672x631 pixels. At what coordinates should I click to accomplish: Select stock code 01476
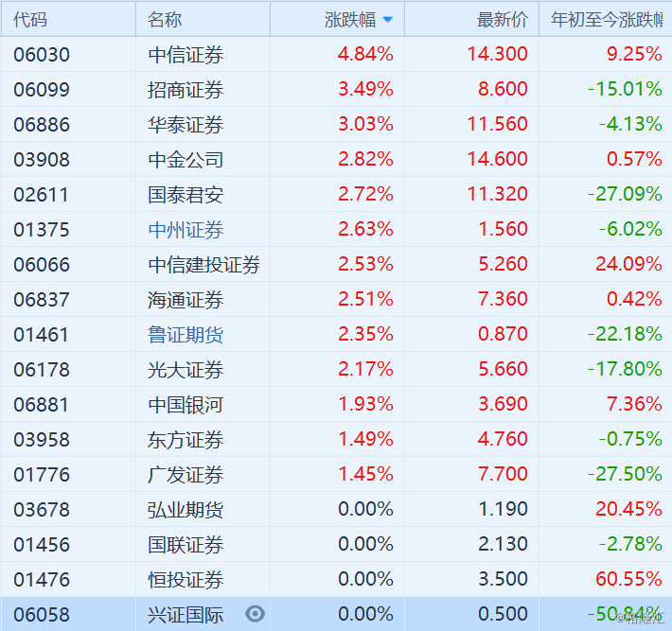[x=42, y=580]
